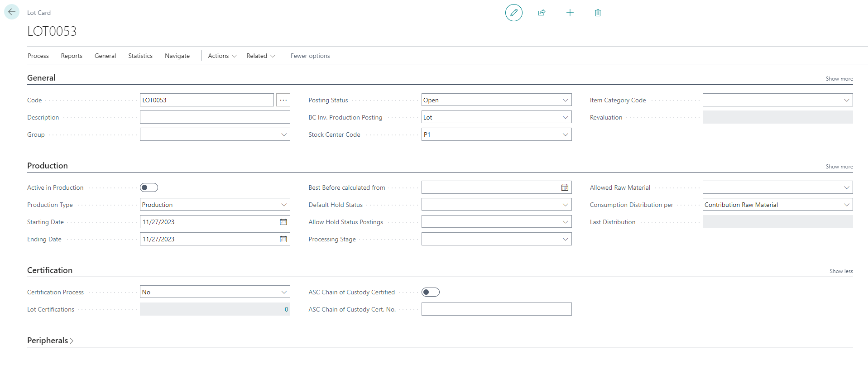Click the back arrow button
868x384 pixels.
coord(12,12)
